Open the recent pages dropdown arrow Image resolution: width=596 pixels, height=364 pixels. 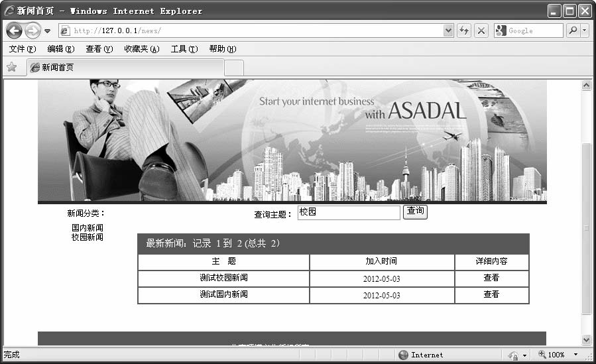[47, 30]
